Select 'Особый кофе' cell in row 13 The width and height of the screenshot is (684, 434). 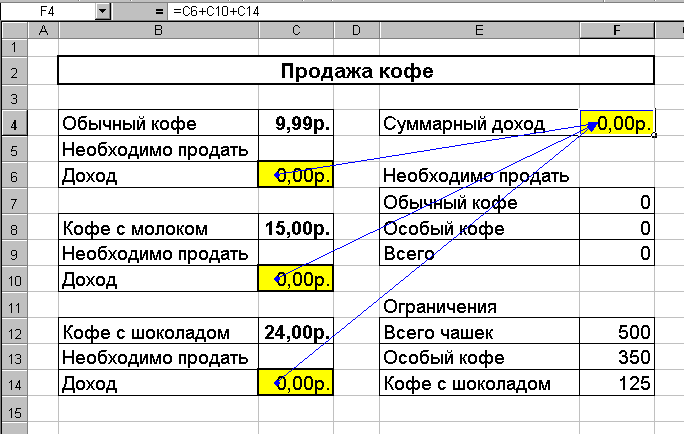[x=479, y=357]
